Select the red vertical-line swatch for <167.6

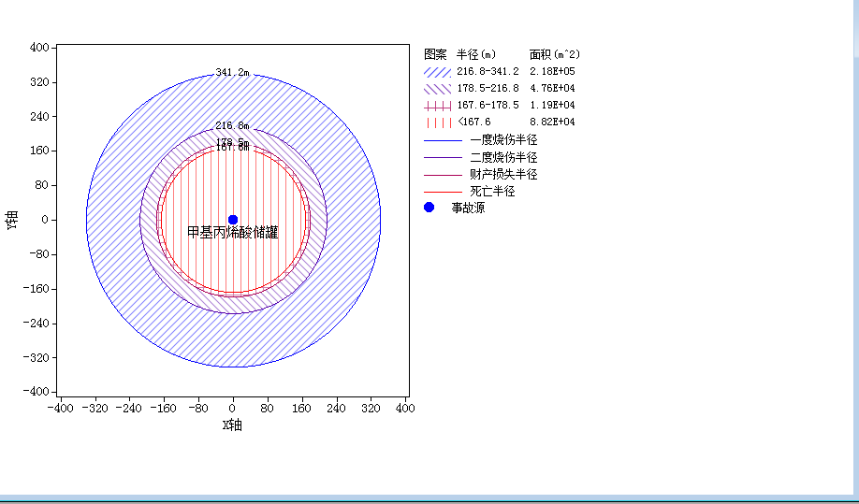click(437, 122)
